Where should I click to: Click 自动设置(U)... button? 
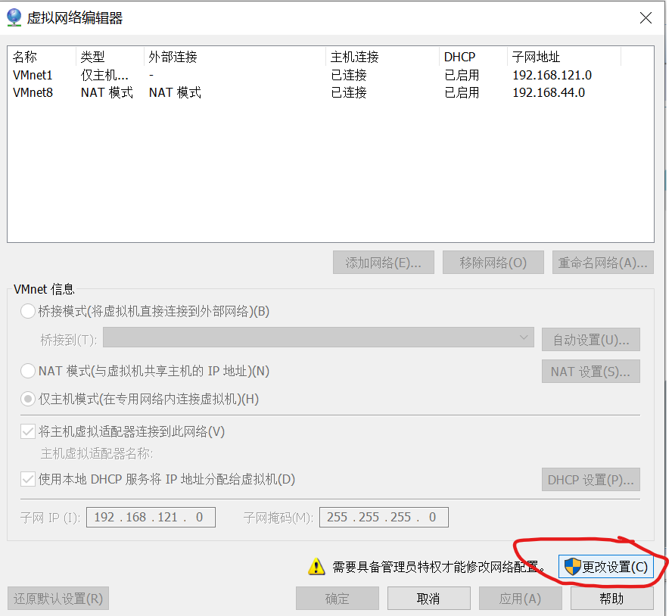[591, 340]
